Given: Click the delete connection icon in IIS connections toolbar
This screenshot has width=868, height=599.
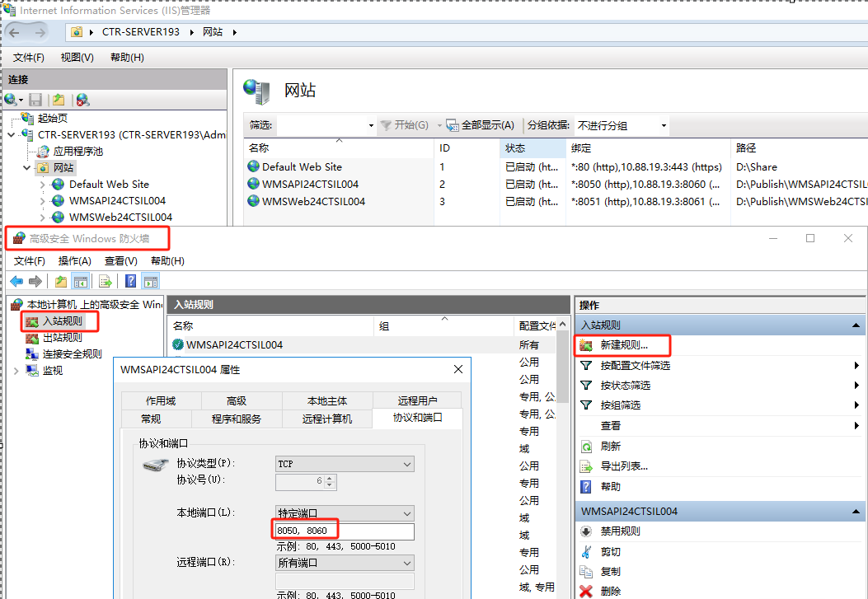Looking at the screenshot, I should 82,100.
